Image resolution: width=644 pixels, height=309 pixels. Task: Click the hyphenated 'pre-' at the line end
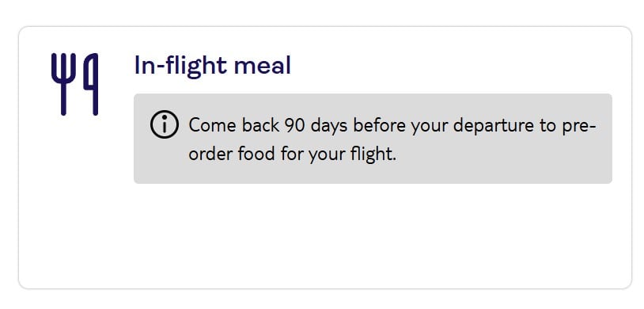[x=580, y=126]
